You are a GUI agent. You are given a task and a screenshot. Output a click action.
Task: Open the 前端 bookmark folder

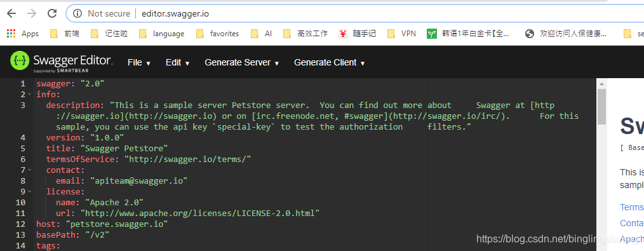point(65,34)
